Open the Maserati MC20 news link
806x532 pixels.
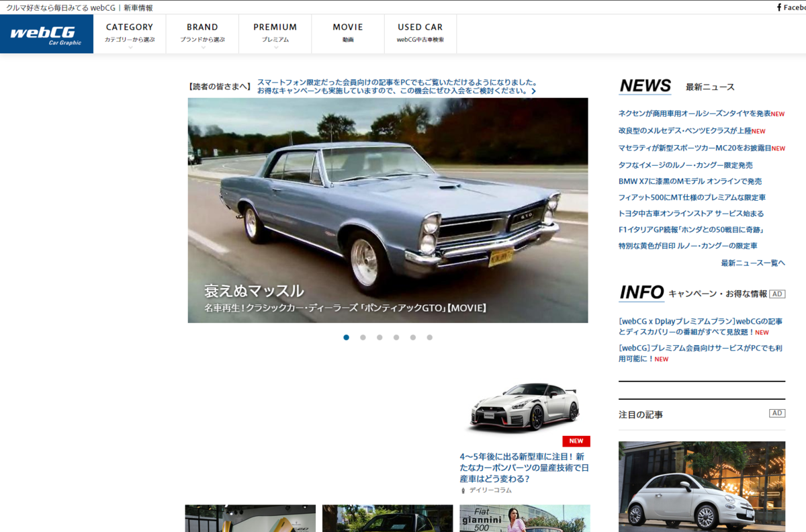(695, 148)
